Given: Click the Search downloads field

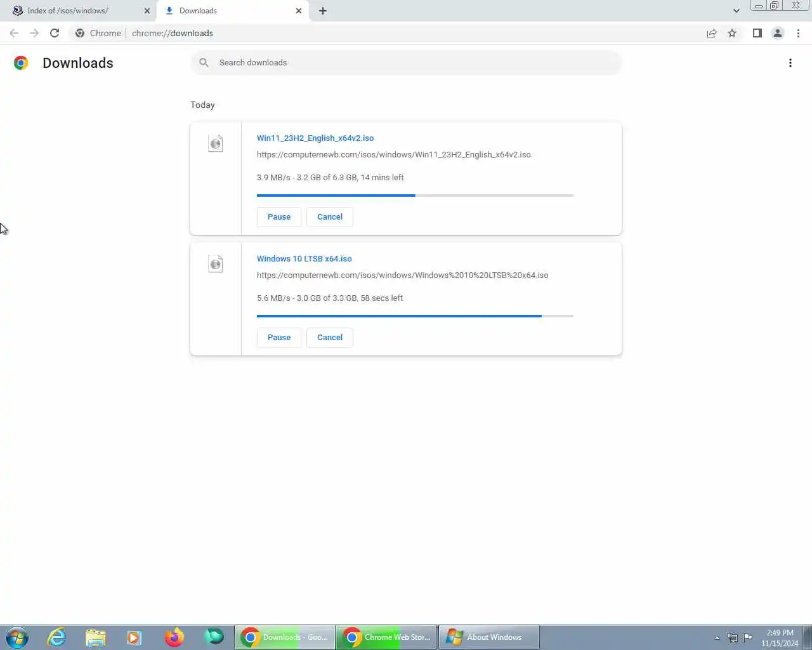Looking at the screenshot, I should [406, 62].
